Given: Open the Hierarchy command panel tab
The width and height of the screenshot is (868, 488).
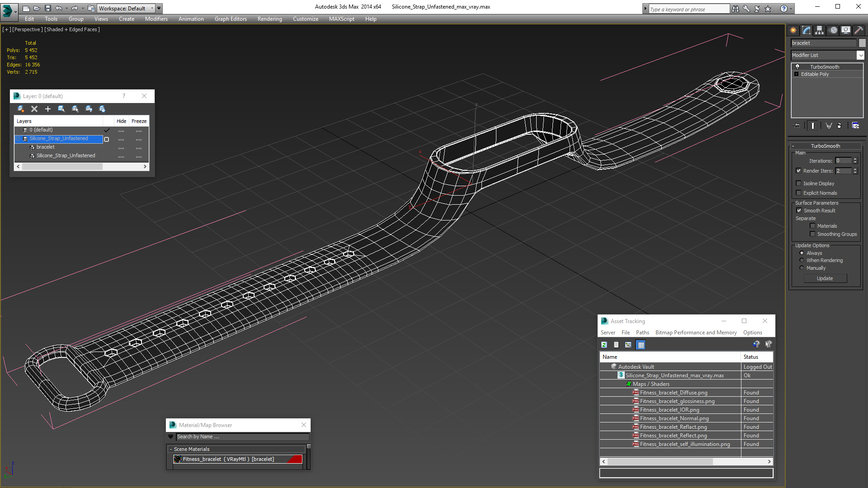Looking at the screenshot, I should click(x=820, y=30).
